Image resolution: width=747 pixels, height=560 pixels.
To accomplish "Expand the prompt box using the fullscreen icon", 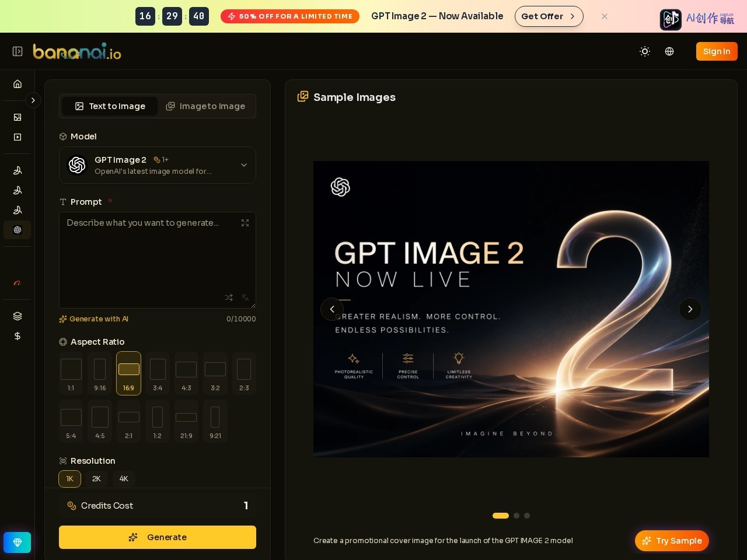I will click(245, 223).
